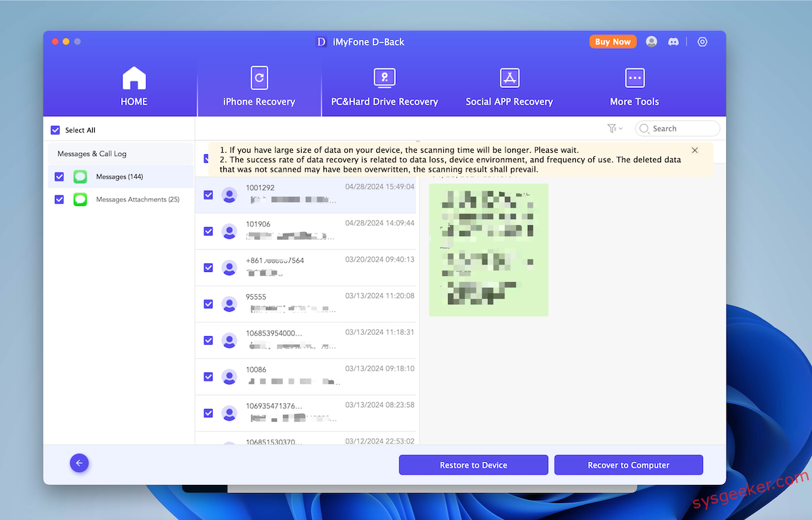The width and height of the screenshot is (812, 520).
Task: Uncheck the Messages (144) checkbox
Action: click(60, 176)
